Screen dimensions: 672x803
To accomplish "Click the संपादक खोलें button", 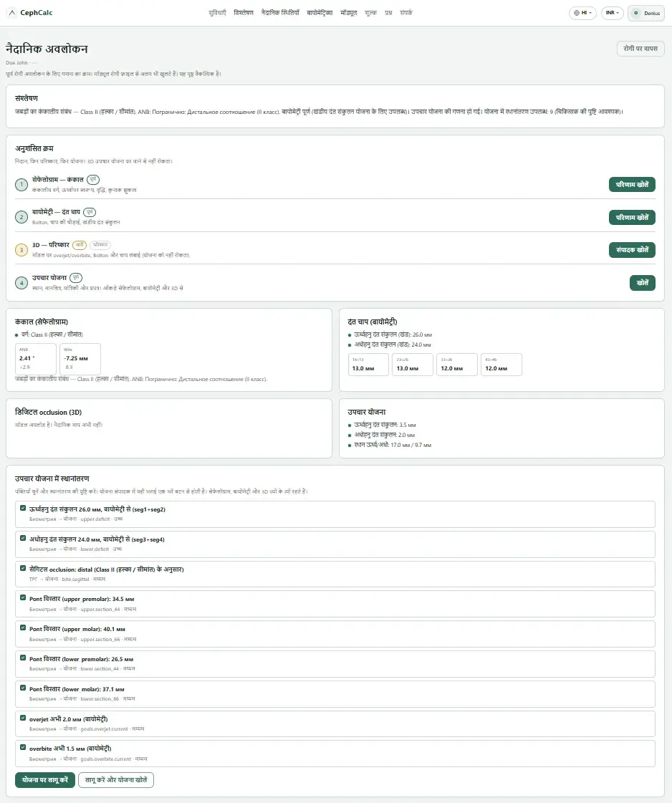I will coord(632,250).
